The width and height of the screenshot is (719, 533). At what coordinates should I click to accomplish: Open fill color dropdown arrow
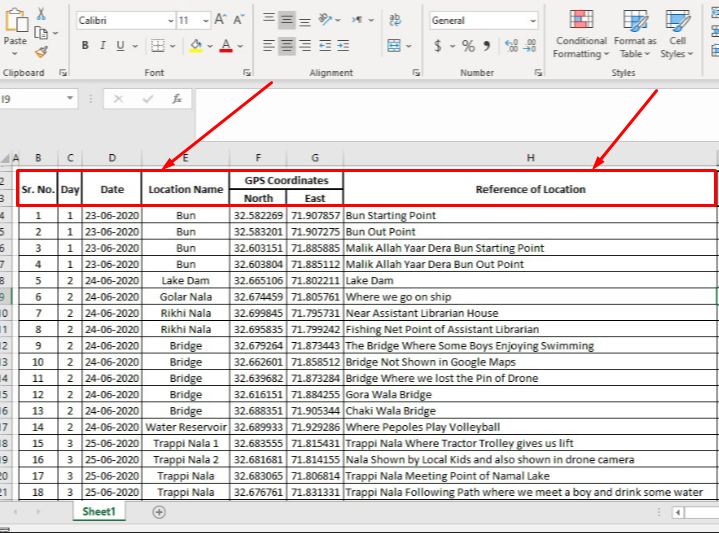click(210, 46)
